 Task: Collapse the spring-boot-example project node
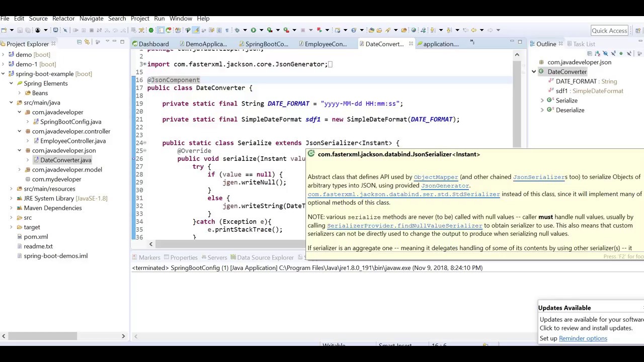4,74
